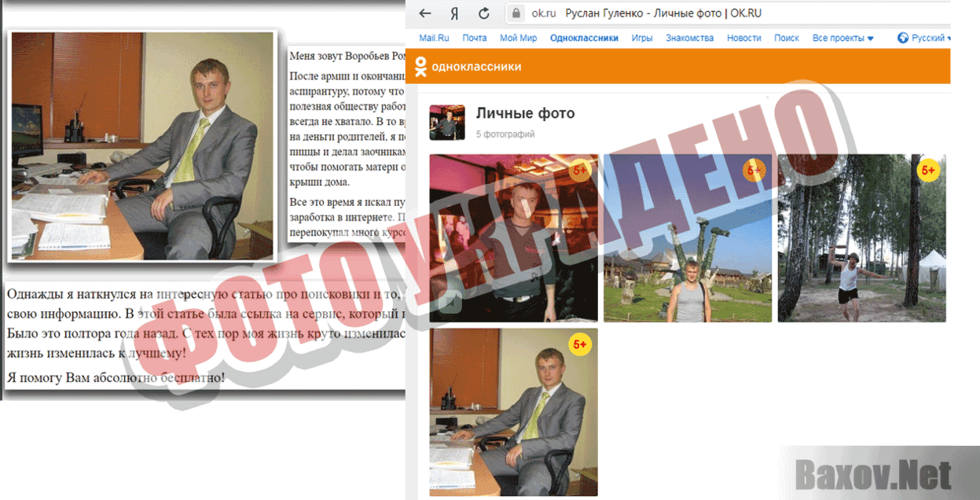
Task: Switch to the Игры section
Action: (642, 37)
